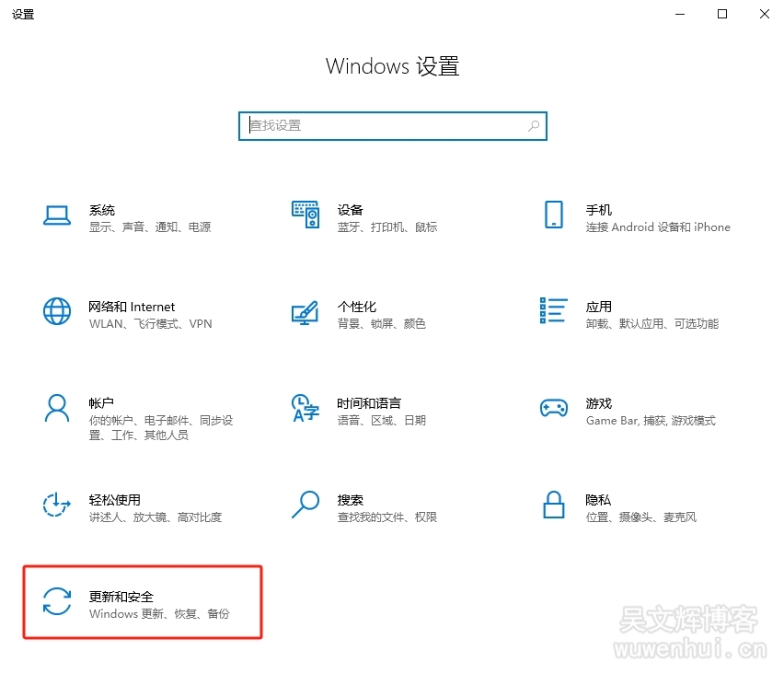Open 设备 via its keyboard-speaker icon

[x=305, y=215]
